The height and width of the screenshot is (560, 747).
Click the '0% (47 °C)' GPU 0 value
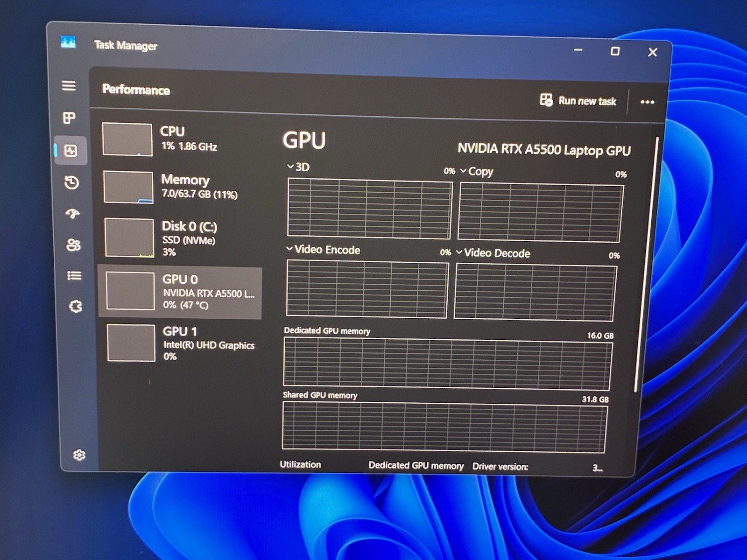tap(185, 305)
